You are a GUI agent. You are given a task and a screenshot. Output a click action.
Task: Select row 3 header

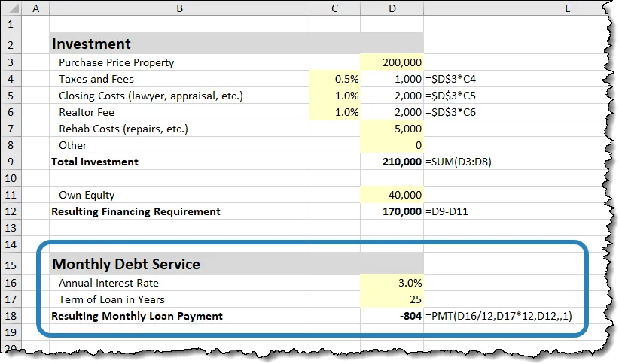[x=11, y=62]
